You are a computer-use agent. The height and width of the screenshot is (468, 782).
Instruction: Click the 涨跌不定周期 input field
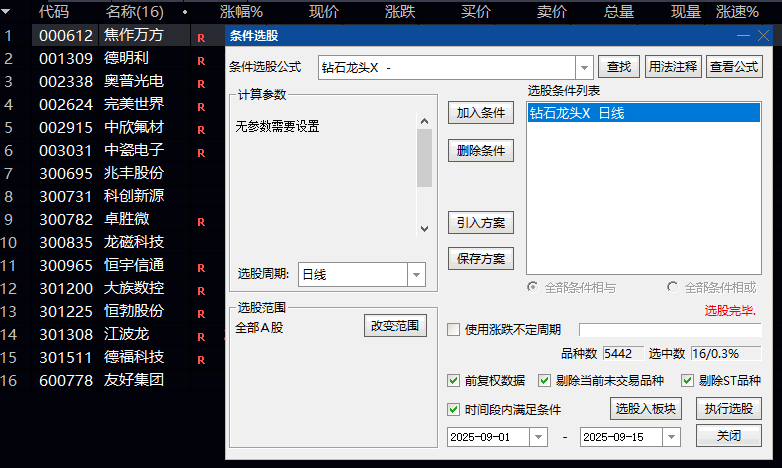point(670,329)
